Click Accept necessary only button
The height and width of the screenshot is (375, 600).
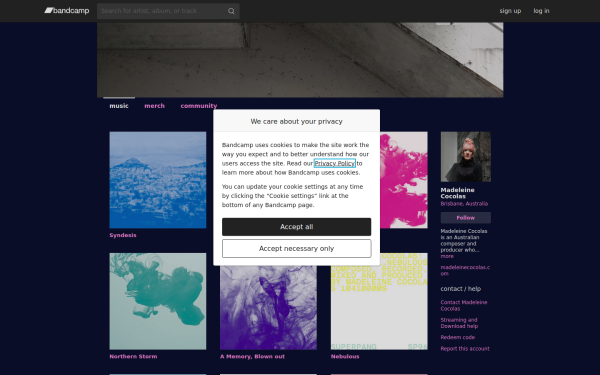click(297, 249)
